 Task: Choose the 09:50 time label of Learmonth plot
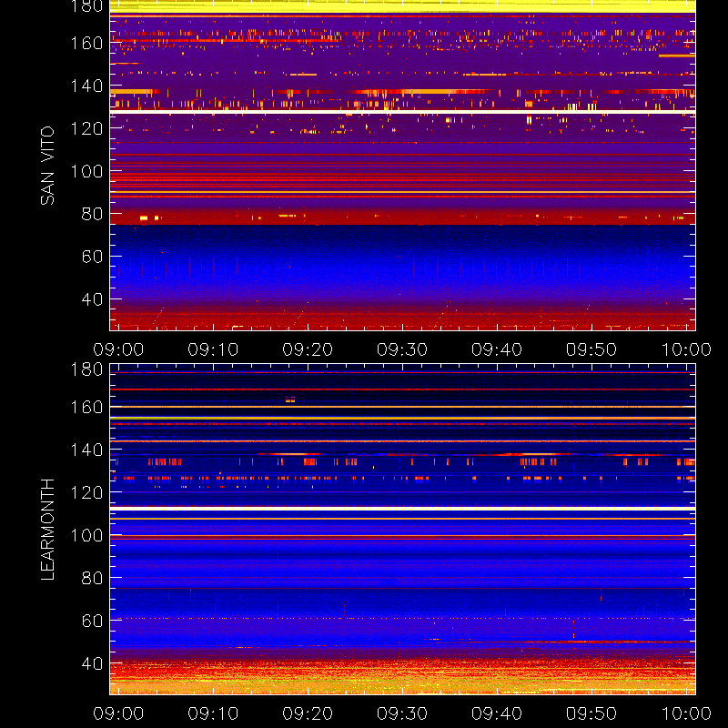(x=591, y=713)
